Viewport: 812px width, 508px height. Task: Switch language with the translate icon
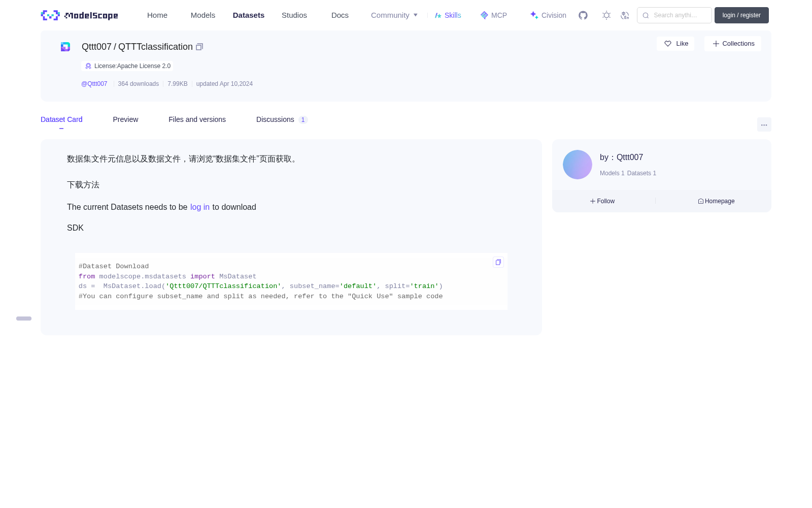[x=625, y=15]
